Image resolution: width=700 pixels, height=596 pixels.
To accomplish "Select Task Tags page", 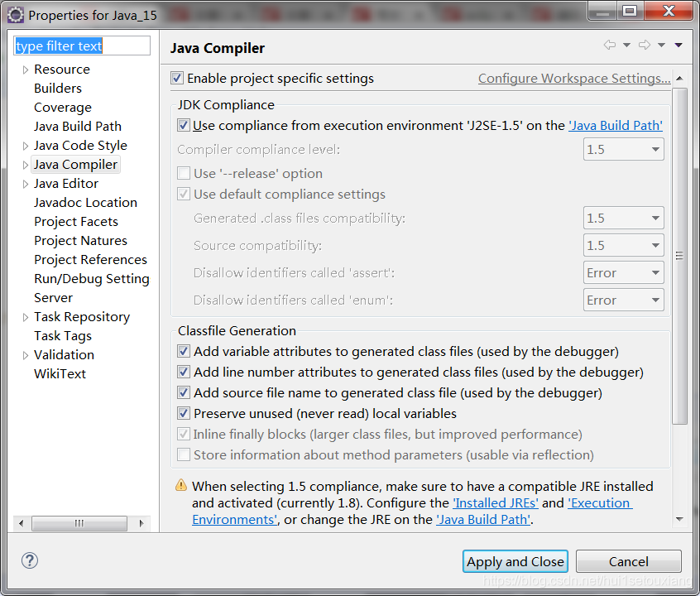I will pos(63,336).
